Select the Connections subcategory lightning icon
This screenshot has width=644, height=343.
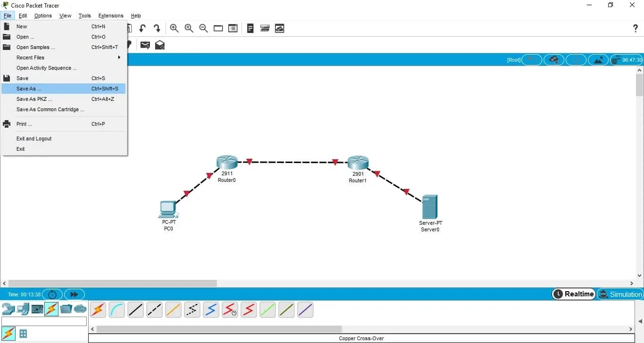8,334
